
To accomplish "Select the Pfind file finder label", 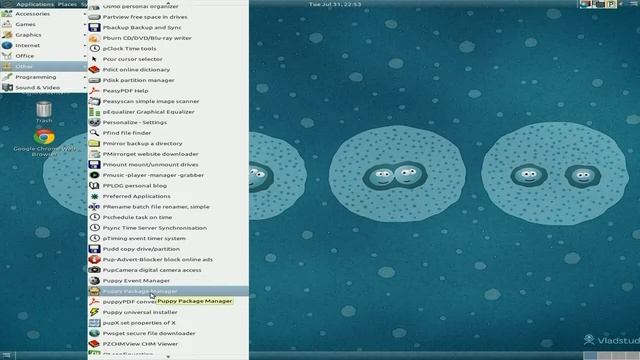I will pyautogui.click(x=127, y=133).
